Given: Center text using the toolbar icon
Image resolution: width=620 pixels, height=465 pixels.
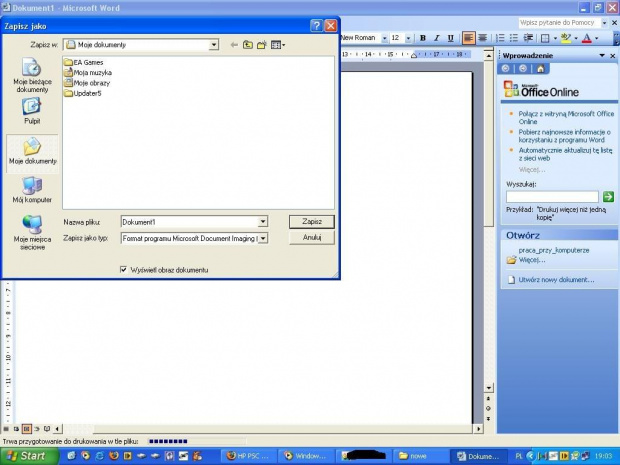Looking at the screenshot, I should pos(482,38).
